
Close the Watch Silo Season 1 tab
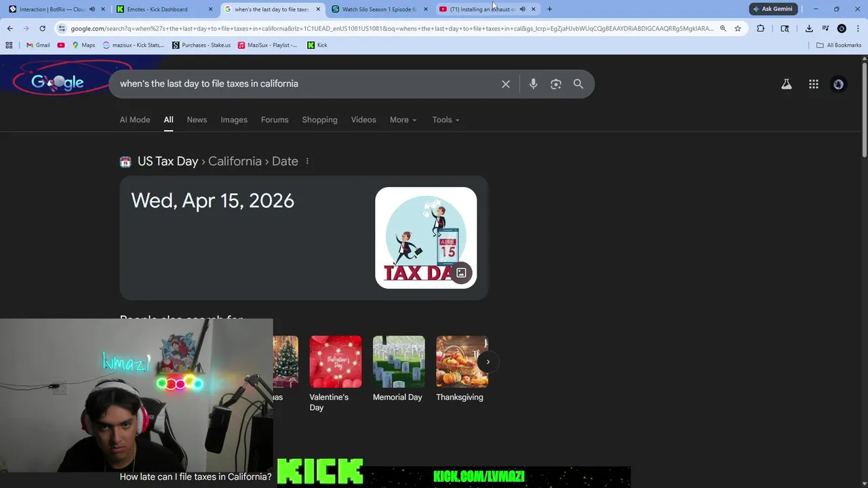[426, 9]
